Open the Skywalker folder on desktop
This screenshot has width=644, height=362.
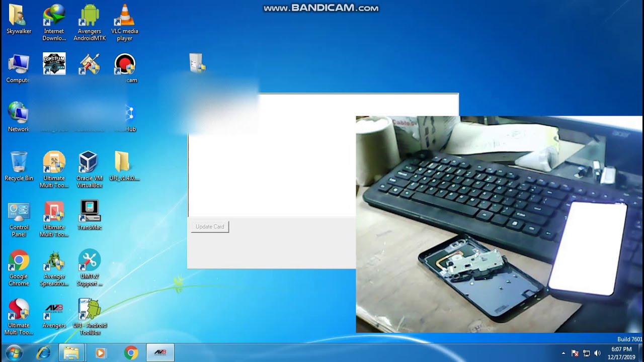(x=19, y=20)
